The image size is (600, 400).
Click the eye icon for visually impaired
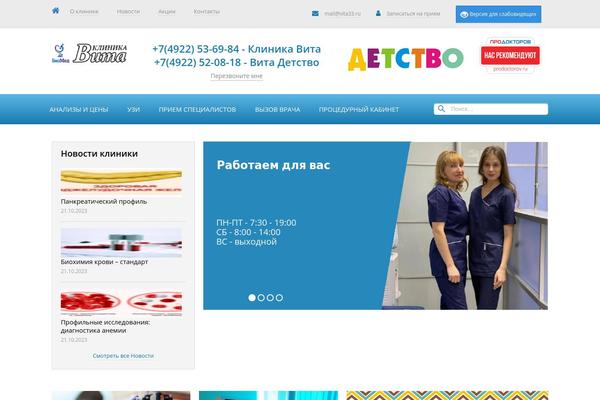click(x=464, y=15)
